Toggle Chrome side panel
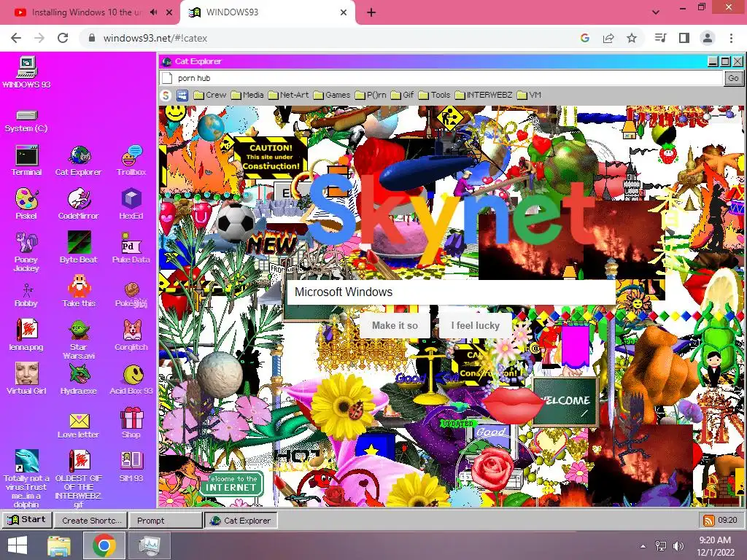 coord(684,38)
